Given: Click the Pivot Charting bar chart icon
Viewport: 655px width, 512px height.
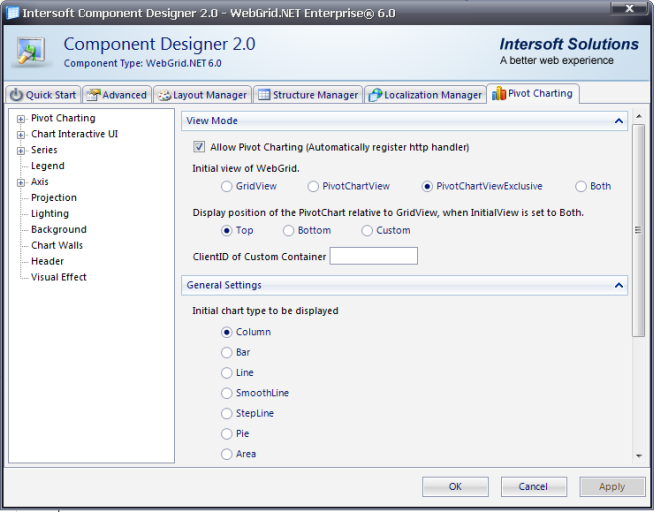Looking at the screenshot, I should point(499,93).
